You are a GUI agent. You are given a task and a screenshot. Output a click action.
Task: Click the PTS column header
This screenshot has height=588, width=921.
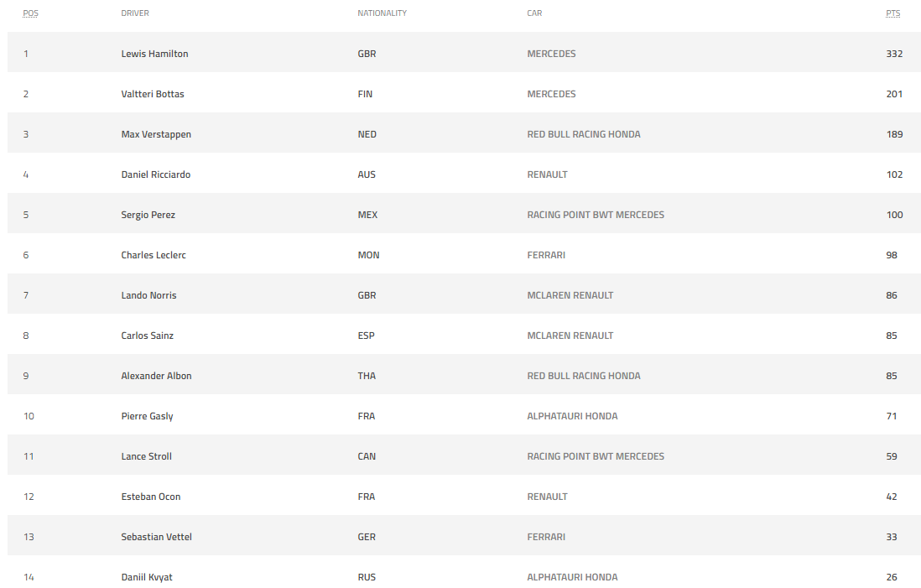click(x=892, y=13)
